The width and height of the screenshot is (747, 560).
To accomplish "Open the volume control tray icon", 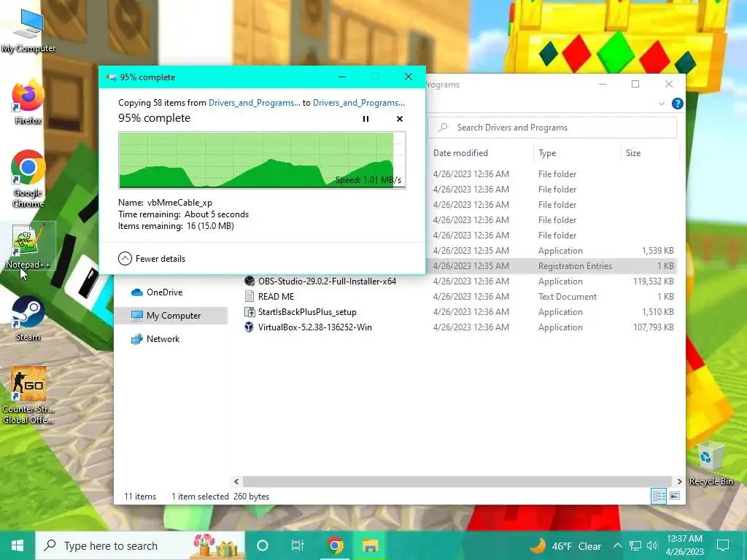I will tap(652, 545).
